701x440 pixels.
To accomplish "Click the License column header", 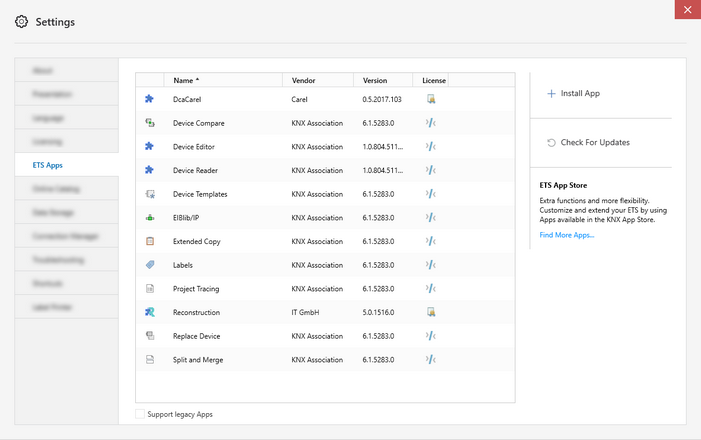I will pos(433,80).
